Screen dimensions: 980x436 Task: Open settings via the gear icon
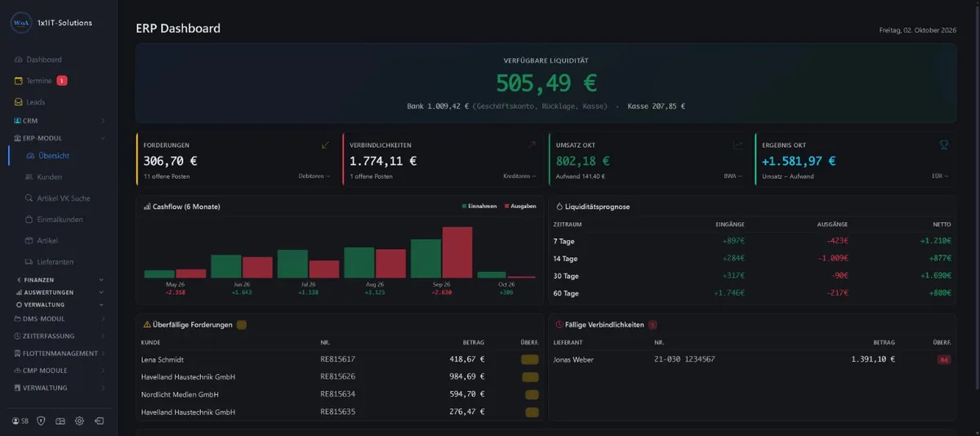coord(79,420)
